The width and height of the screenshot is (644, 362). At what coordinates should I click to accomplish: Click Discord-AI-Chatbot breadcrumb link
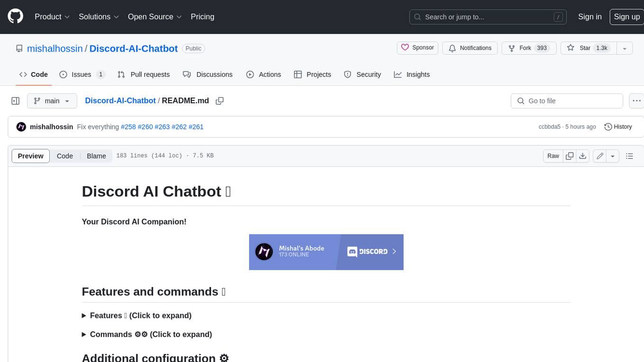120,100
